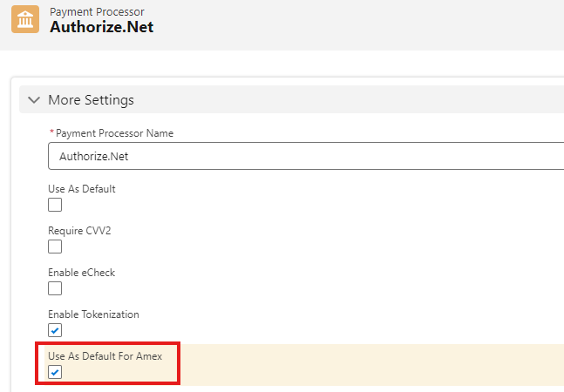Click the Require CVV2 label text
This screenshot has height=392, width=564.
click(x=79, y=230)
